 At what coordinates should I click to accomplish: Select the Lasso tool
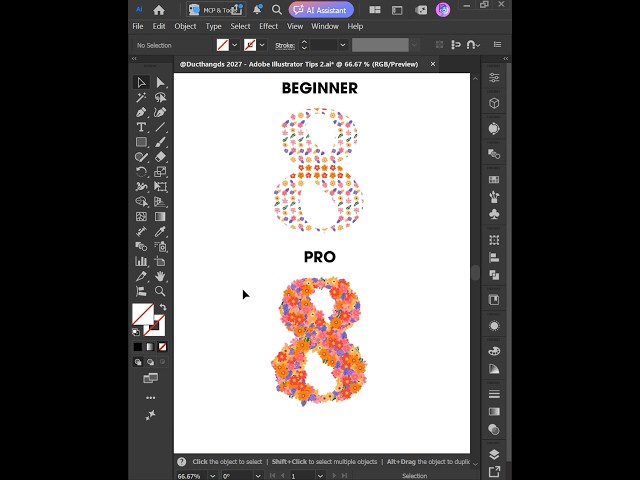(160, 97)
